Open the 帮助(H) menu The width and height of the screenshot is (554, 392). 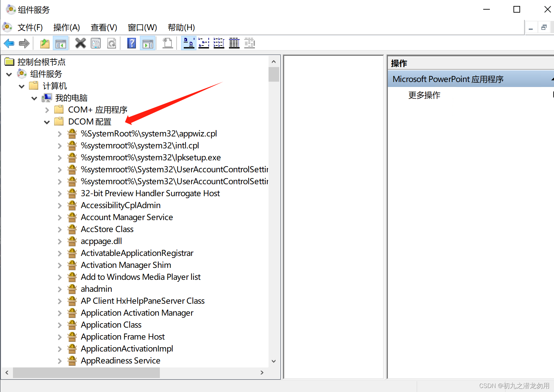point(181,27)
